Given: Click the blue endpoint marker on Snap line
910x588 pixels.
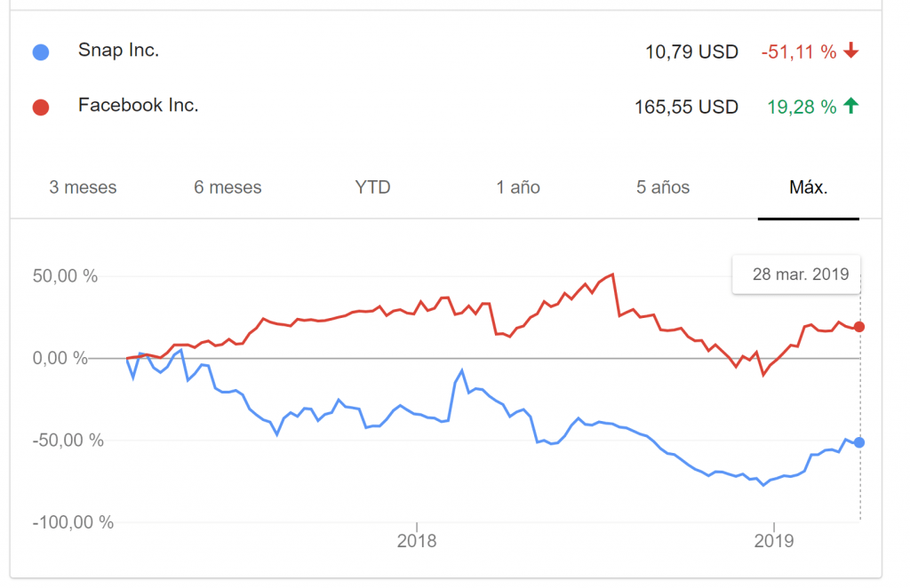Looking at the screenshot, I should (x=859, y=442).
